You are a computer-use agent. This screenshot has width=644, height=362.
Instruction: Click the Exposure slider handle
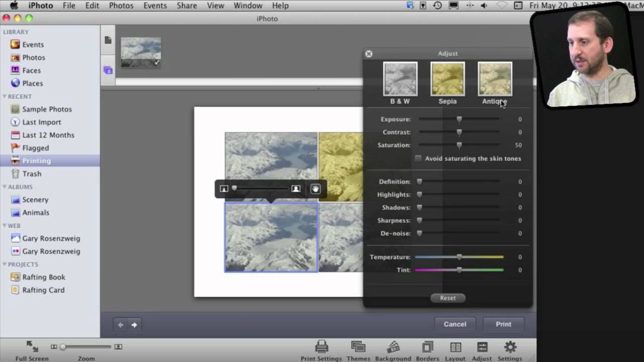point(459,119)
